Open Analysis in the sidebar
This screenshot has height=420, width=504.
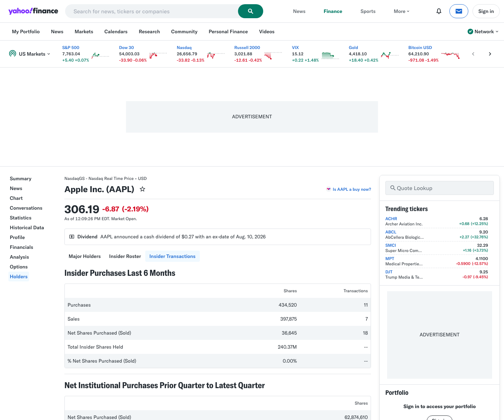click(x=19, y=257)
